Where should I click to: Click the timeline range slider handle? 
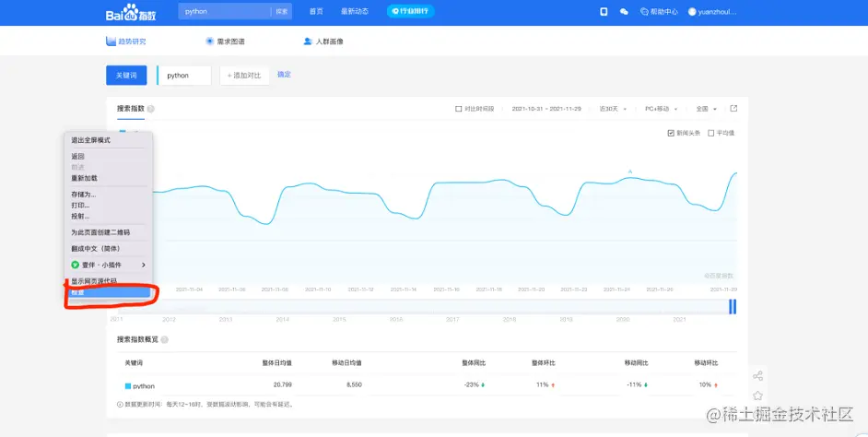[x=733, y=306]
